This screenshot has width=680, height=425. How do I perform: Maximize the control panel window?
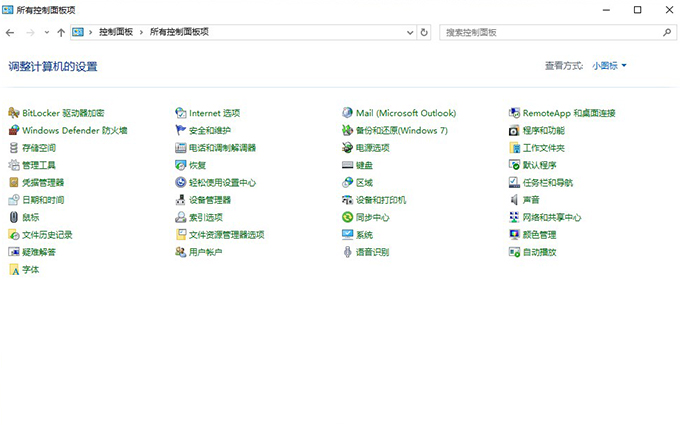(638, 10)
